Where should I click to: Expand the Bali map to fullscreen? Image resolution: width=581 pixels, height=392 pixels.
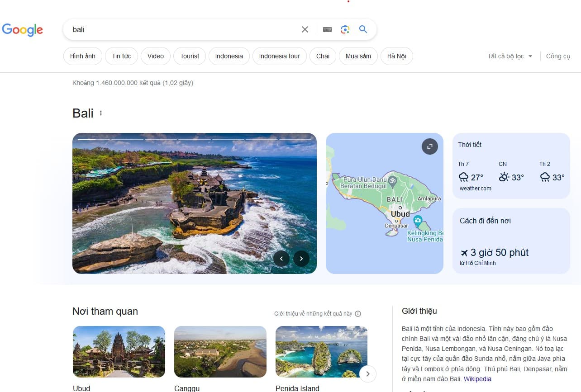point(429,146)
